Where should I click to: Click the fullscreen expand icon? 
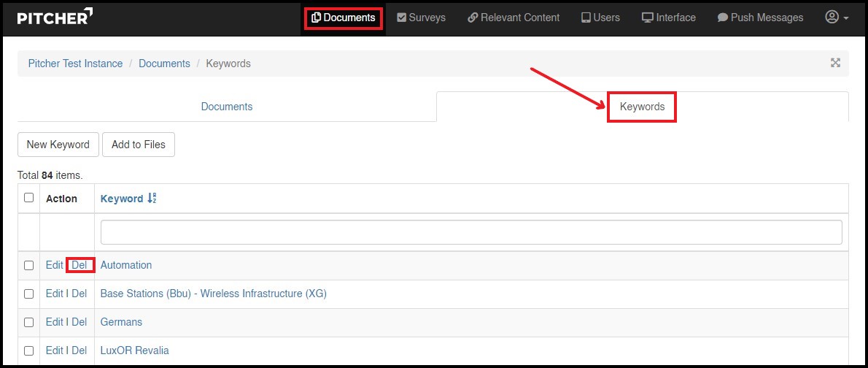pos(835,63)
